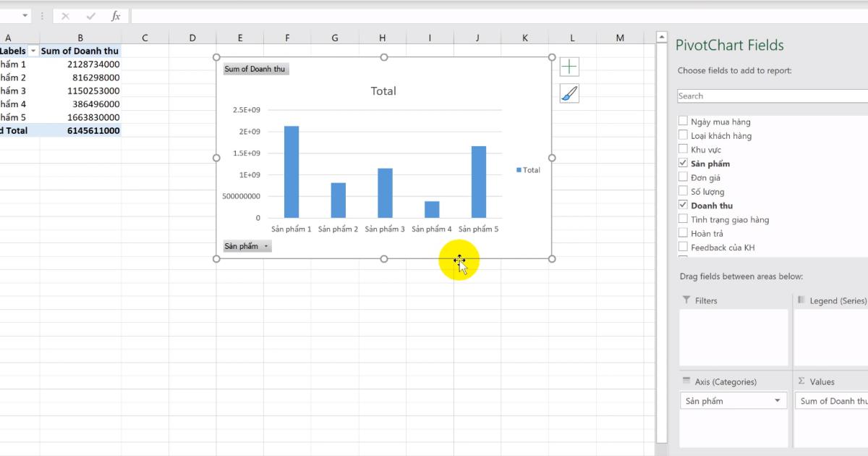
Task: Click the Search field in PivotChart Fields
Action: click(767, 96)
